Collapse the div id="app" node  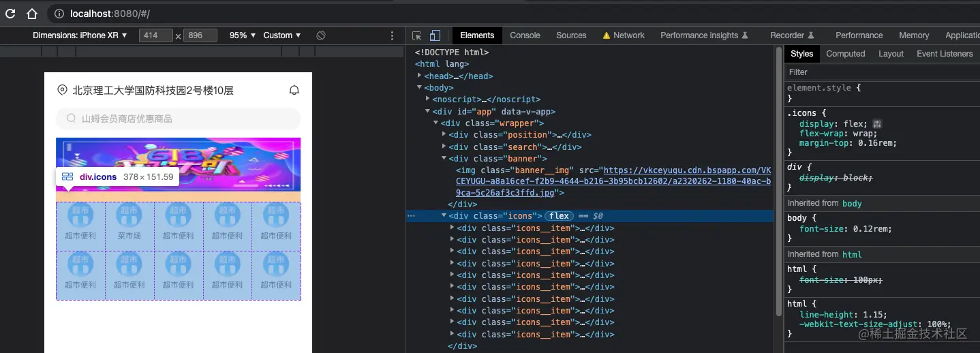point(427,111)
